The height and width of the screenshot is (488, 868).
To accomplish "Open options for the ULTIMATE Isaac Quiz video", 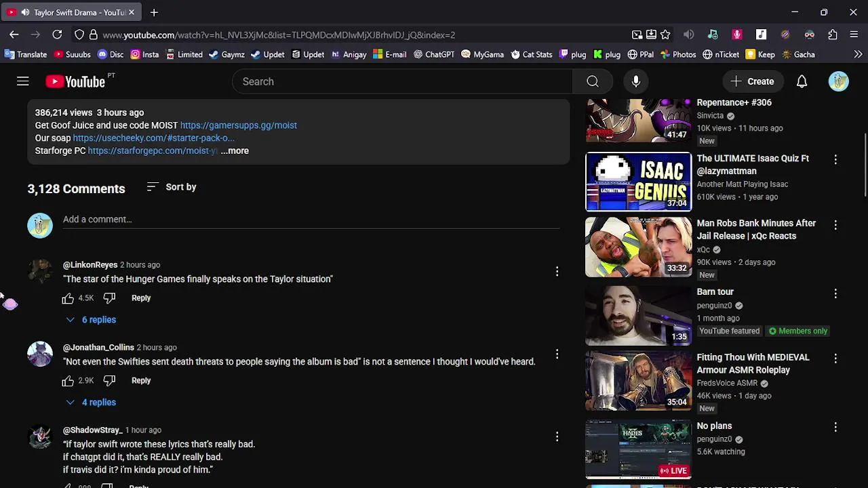I will 835,159.
